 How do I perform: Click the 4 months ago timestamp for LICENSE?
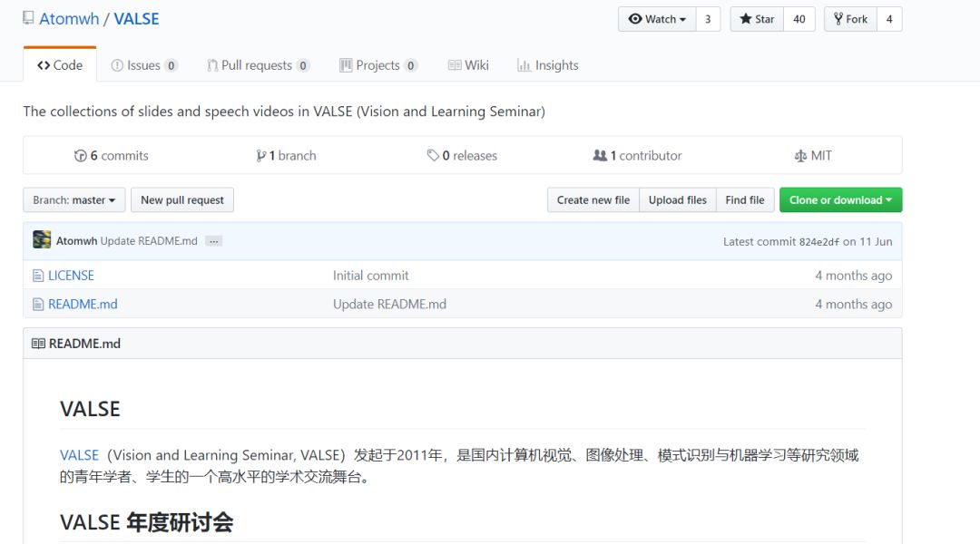(x=854, y=276)
